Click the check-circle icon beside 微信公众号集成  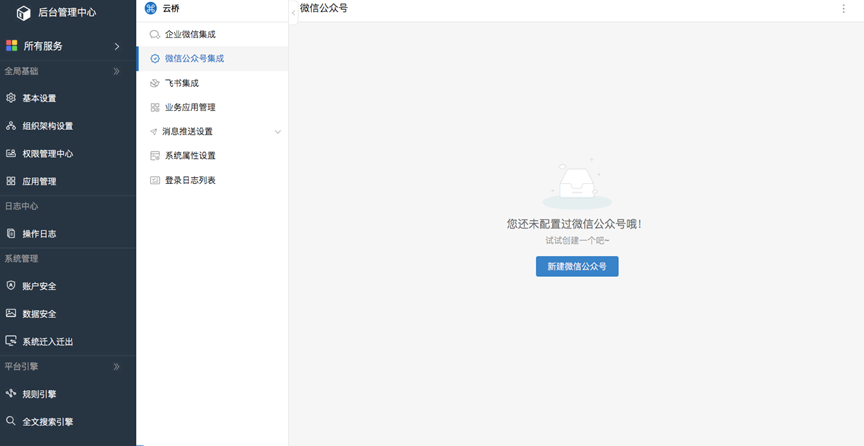pyautogui.click(x=155, y=58)
